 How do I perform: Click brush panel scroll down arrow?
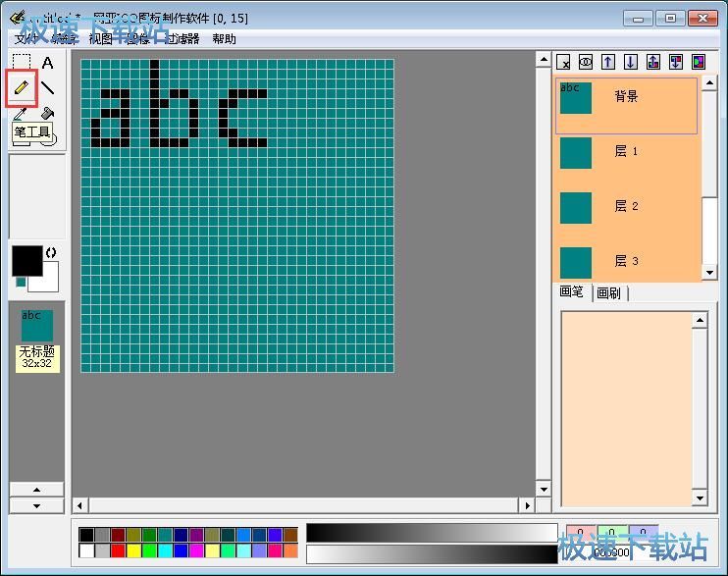700,498
